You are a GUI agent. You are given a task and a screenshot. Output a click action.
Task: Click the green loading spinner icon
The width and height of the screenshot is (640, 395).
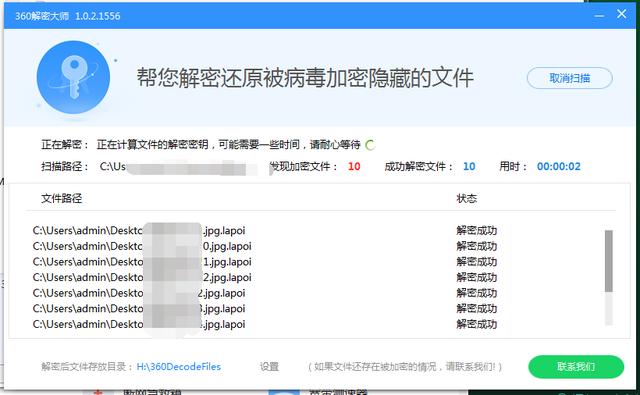point(370,145)
